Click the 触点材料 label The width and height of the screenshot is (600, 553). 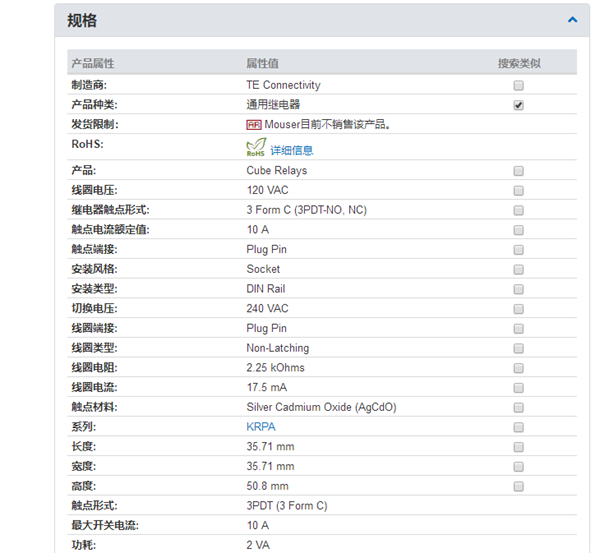[x=94, y=407]
